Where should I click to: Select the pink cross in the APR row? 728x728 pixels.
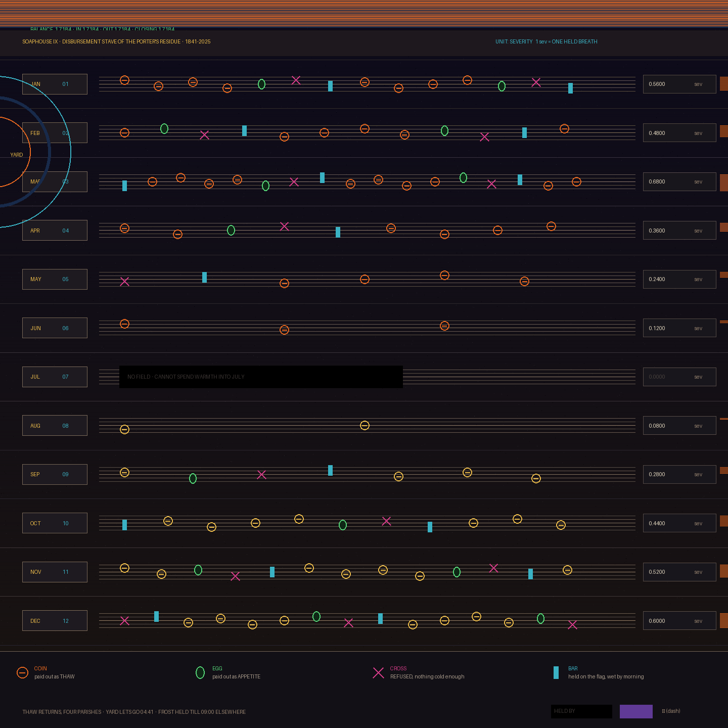[284, 226]
